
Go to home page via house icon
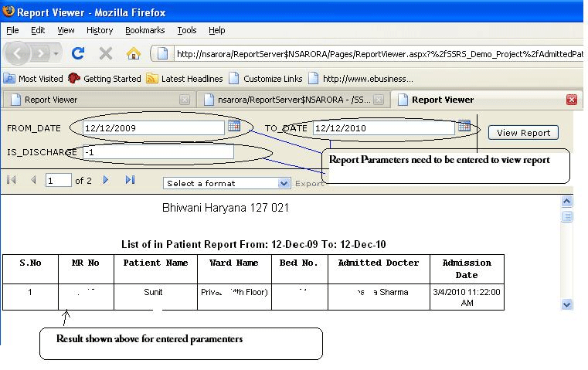point(134,53)
